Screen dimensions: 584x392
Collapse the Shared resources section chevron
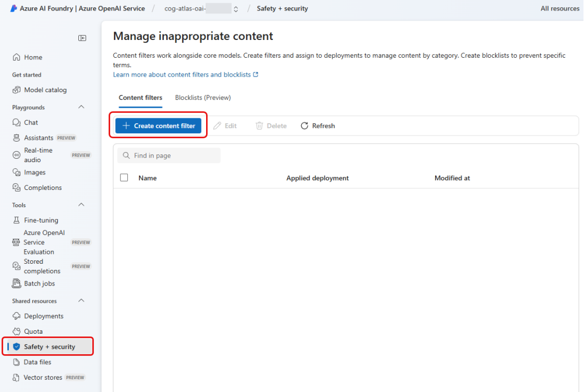81,300
